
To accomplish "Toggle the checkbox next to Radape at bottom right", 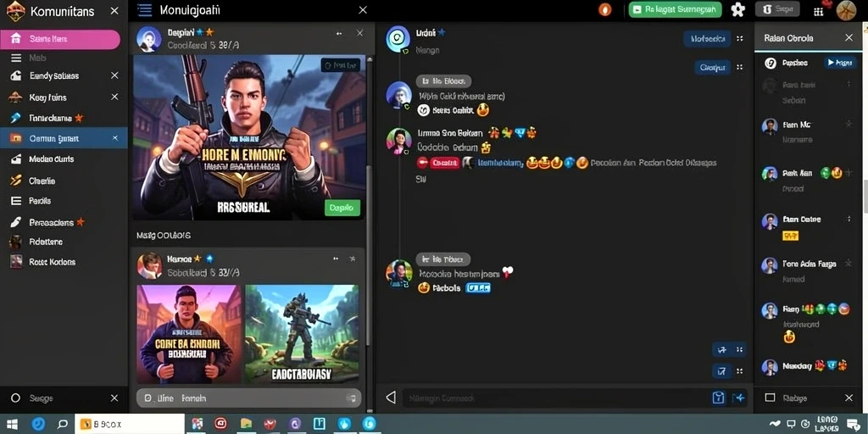I will pyautogui.click(x=770, y=398).
